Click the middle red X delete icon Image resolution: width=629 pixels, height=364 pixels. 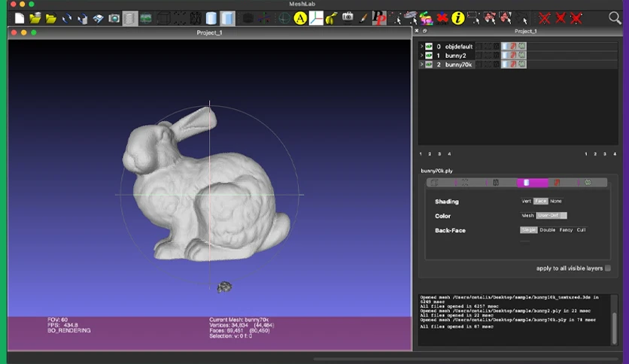[x=561, y=19]
